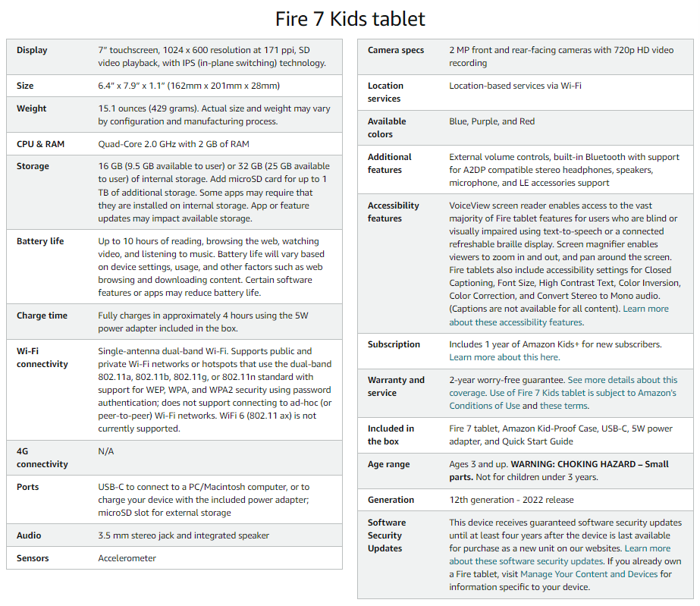The image size is (700, 606).
Task: Click the Wi-Fi connectivity row label
Action: (x=42, y=357)
